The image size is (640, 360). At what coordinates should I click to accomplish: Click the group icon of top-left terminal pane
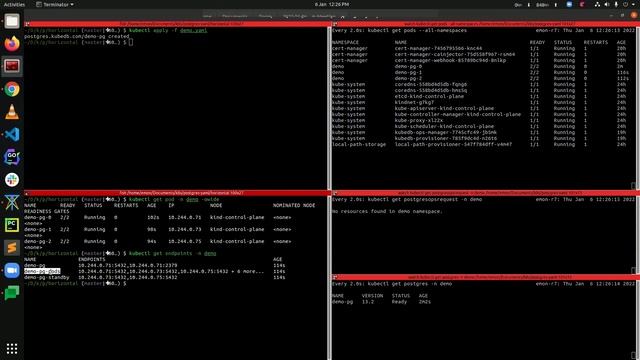[27, 24]
